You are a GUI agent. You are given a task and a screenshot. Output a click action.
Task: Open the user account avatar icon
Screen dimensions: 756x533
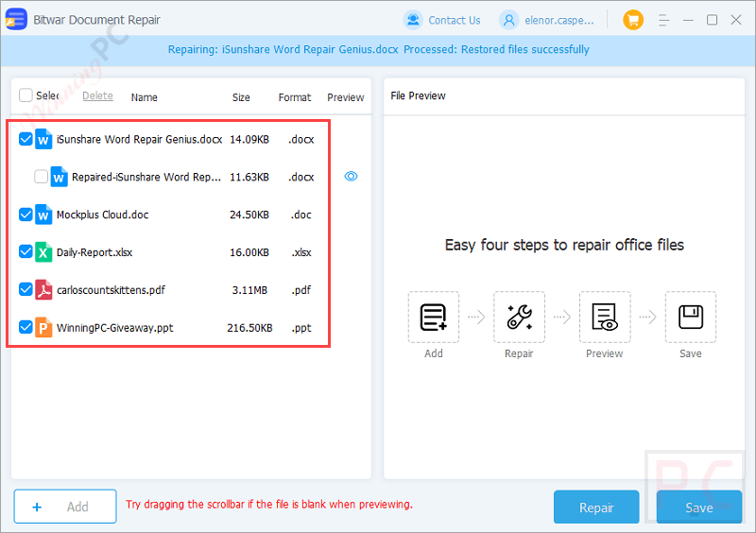click(x=508, y=20)
